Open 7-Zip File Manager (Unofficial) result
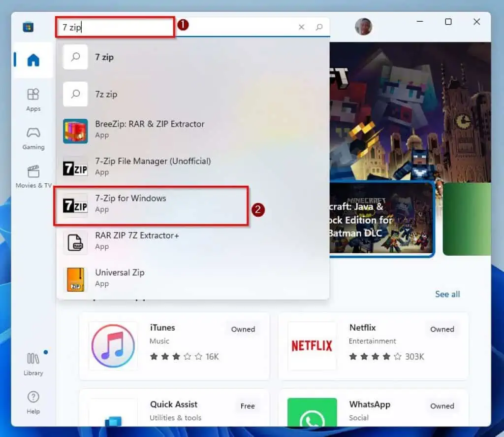 193,168
